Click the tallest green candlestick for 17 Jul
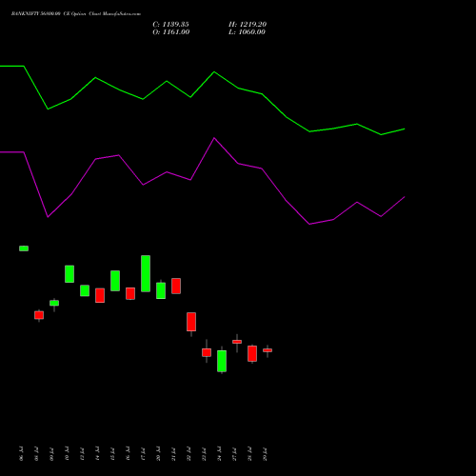This screenshot has height=476, width=476. click(x=146, y=273)
